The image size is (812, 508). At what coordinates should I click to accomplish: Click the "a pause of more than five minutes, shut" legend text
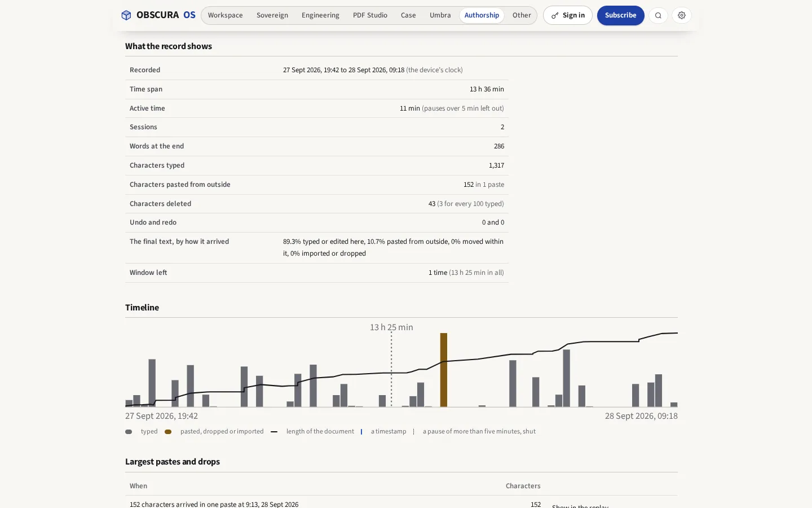point(479,431)
